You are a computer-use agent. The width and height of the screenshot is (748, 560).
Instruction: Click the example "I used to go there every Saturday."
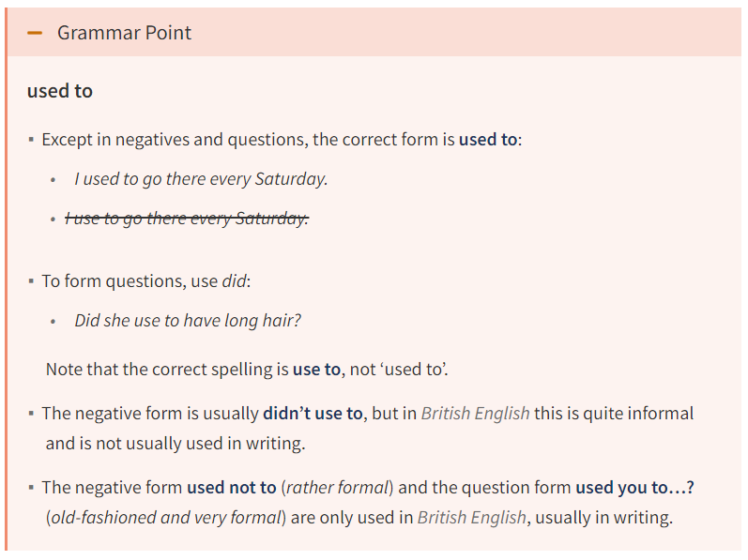pos(201,179)
